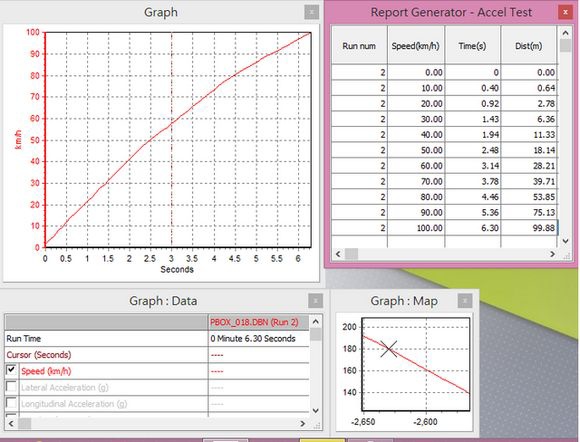Click the Graph Data horizontal scrollbar thumb

(24, 424)
